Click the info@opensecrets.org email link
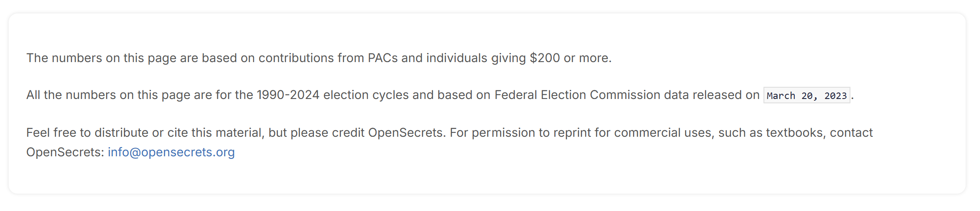980x211 pixels. coord(171,152)
